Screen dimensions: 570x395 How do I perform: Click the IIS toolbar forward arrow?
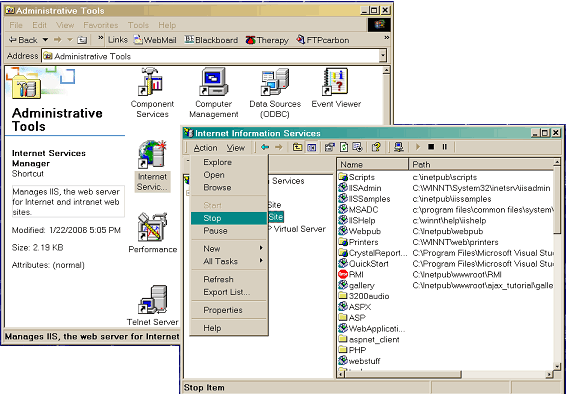[278, 147]
